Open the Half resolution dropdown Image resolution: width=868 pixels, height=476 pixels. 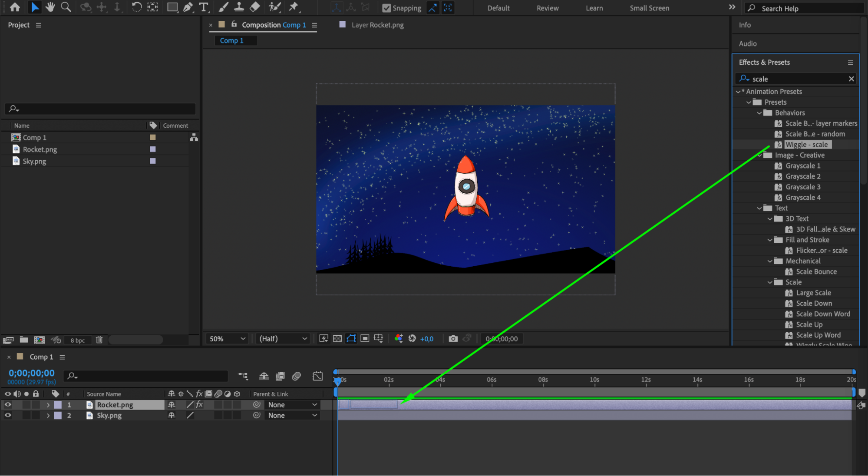(283, 339)
